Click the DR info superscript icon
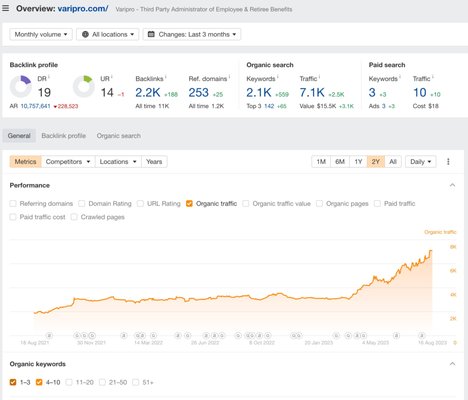The height and width of the screenshot is (400, 468). tap(49, 77)
